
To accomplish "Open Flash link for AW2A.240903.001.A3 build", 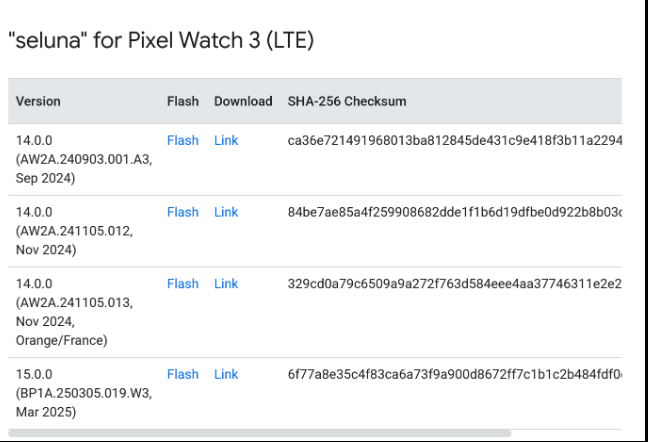I will 183,140.
